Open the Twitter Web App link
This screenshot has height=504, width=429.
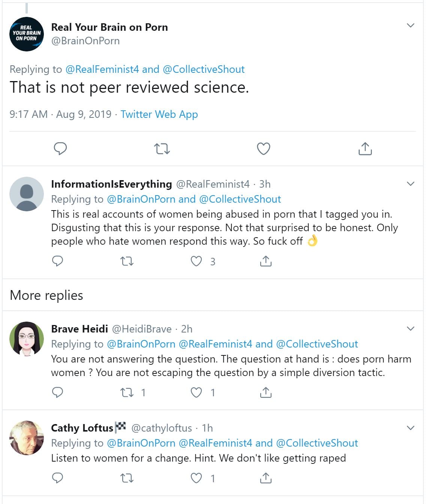pyautogui.click(x=159, y=114)
